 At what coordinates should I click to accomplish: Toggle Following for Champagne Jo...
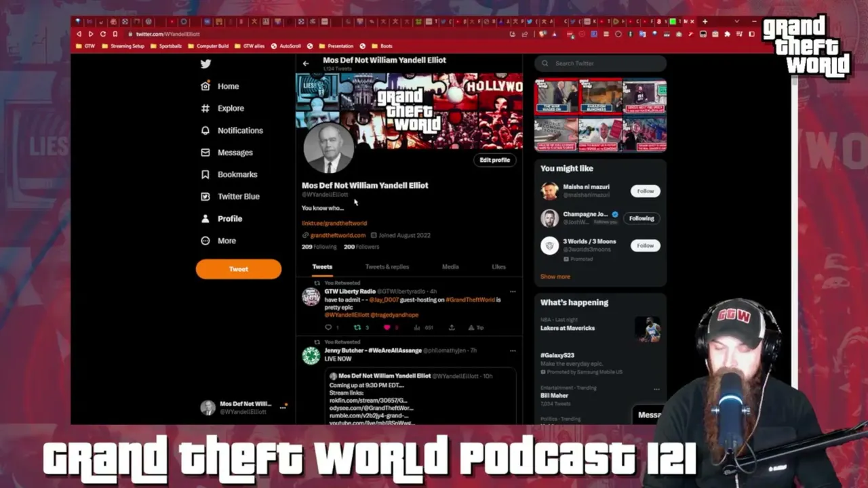pos(642,218)
